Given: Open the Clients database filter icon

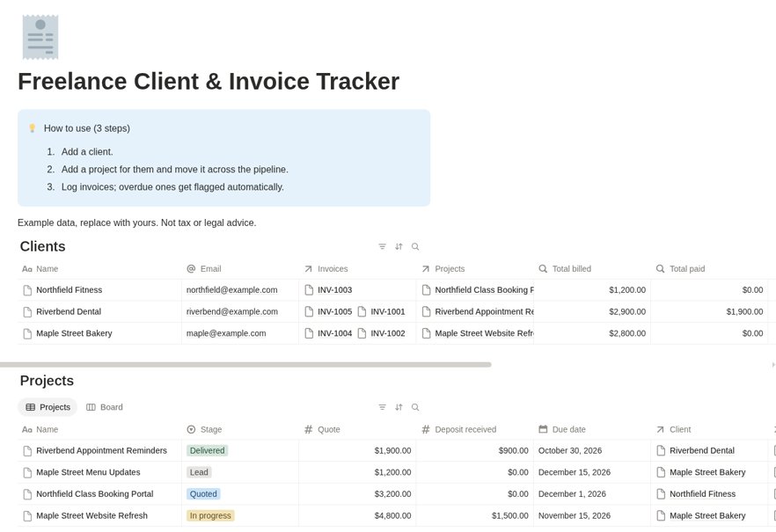Looking at the screenshot, I should pos(382,246).
